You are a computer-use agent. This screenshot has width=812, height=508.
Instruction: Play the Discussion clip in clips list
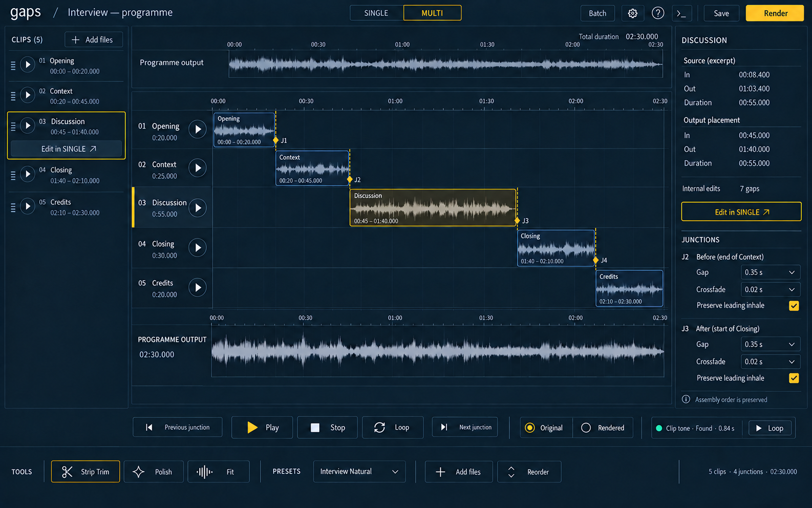point(28,125)
